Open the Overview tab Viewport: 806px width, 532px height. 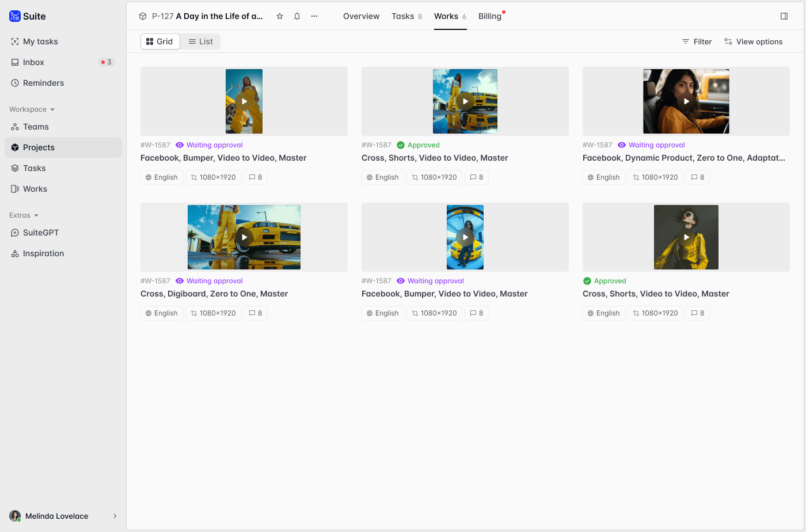click(x=361, y=16)
